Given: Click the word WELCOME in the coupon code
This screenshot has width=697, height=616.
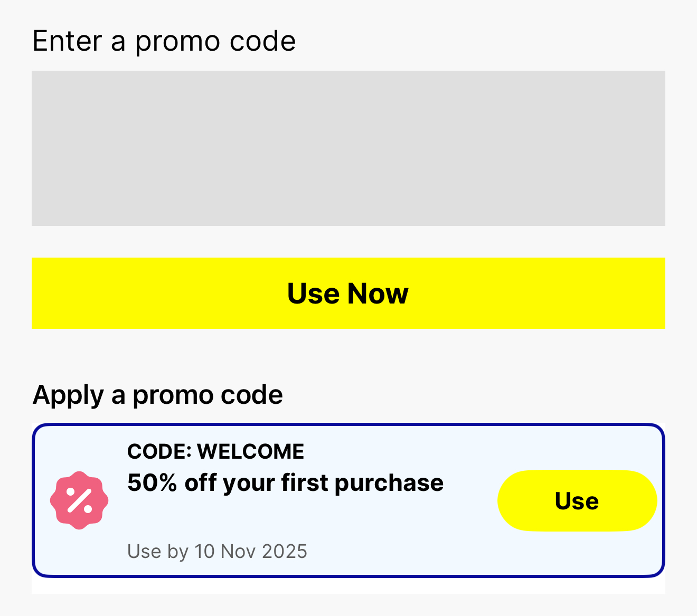Looking at the screenshot, I should 250,452.
